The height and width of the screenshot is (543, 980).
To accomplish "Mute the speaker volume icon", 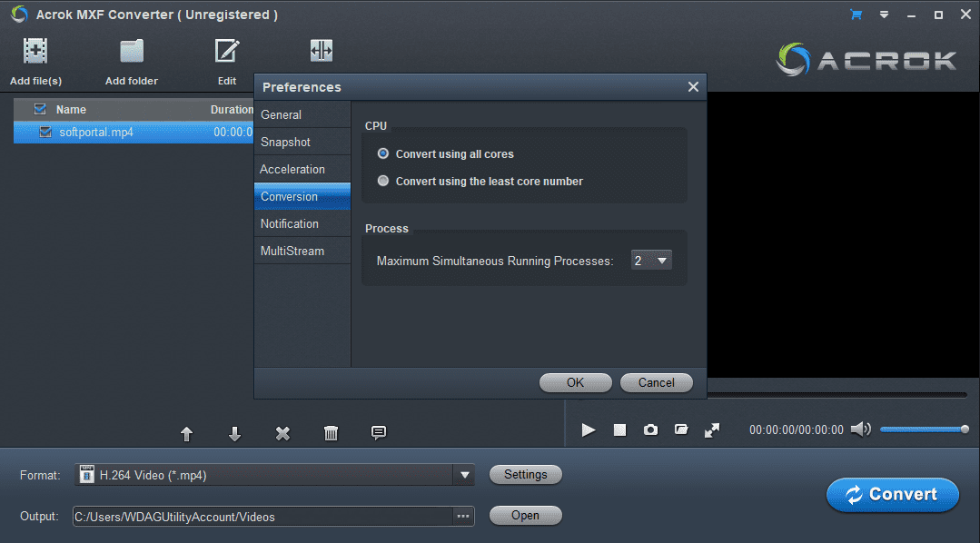I will pyautogui.click(x=861, y=429).
